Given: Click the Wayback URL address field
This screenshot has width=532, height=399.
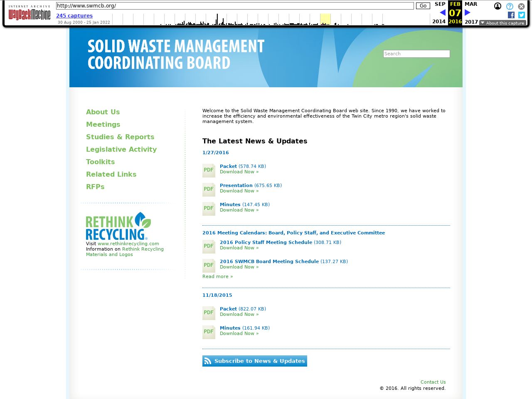Looking at the screenshot, I should (235, 6).
